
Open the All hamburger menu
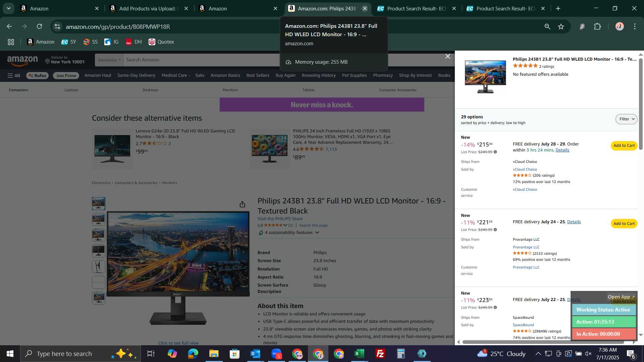click(14, 76)
